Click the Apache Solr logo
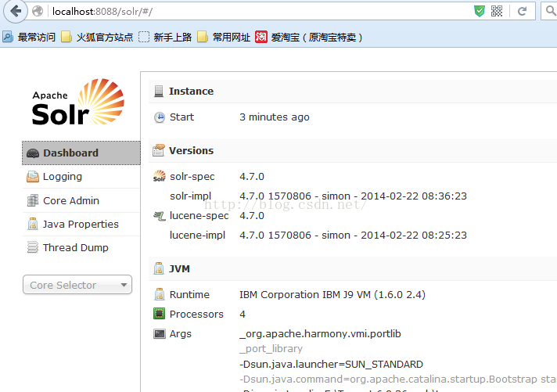 [x=78, y=102]
